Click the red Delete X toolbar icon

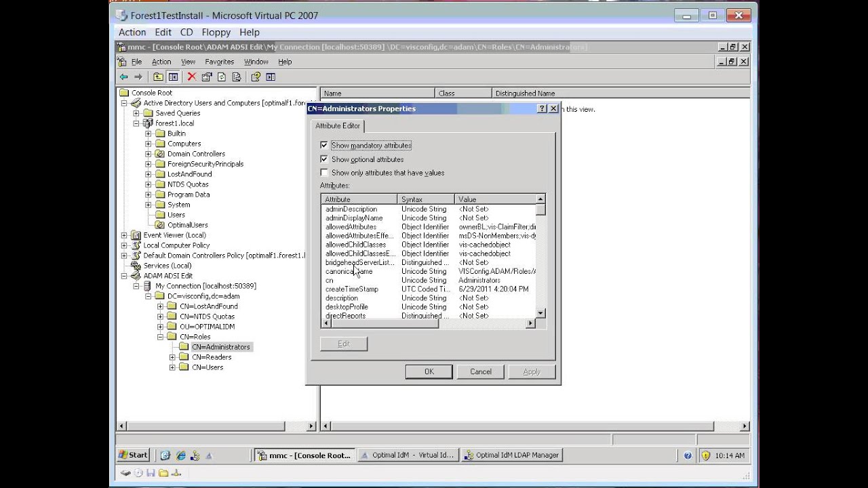(x=191, y=77)
